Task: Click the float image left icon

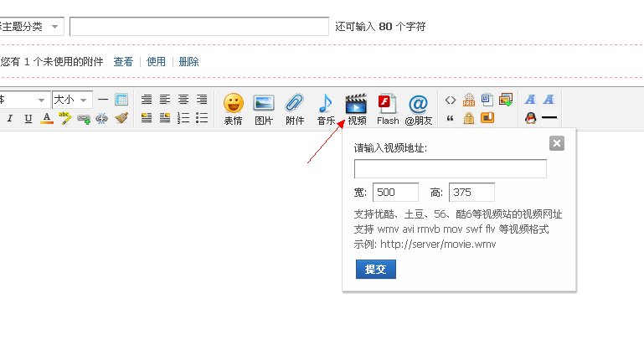Action: [x=147, y=118]
